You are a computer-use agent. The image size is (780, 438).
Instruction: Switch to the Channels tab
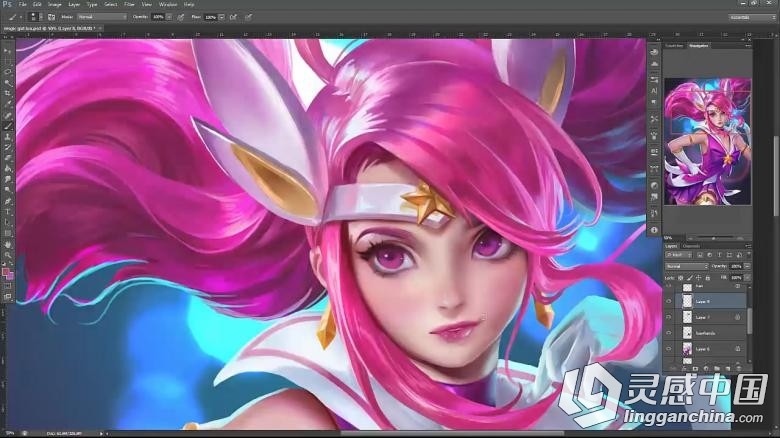[x=691, y=246]
